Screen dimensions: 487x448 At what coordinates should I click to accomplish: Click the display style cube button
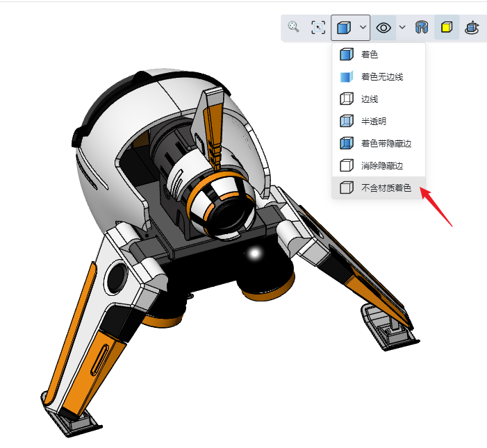click(344, 28)
